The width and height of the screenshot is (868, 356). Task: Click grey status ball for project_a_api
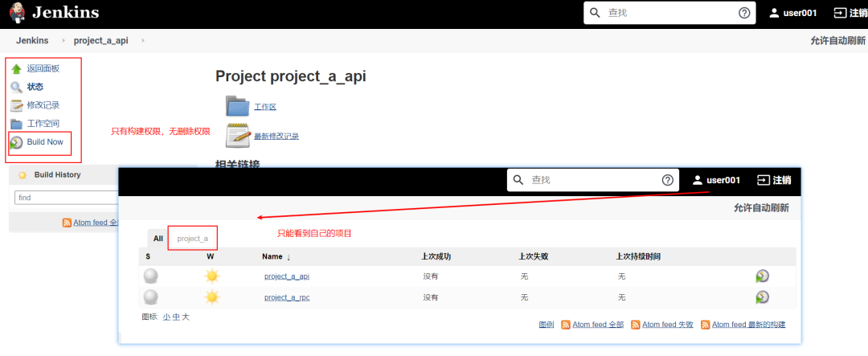pos(152,276)
